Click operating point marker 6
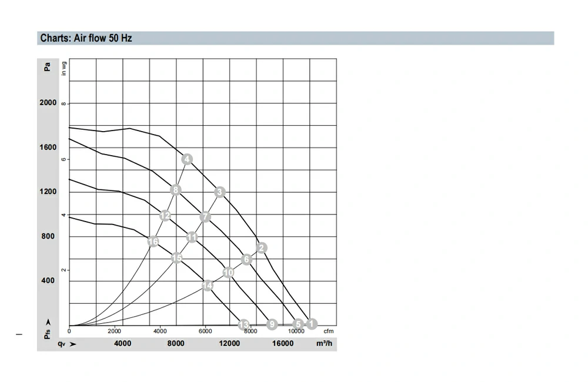588x382 pixels. (x=246, y=259)
